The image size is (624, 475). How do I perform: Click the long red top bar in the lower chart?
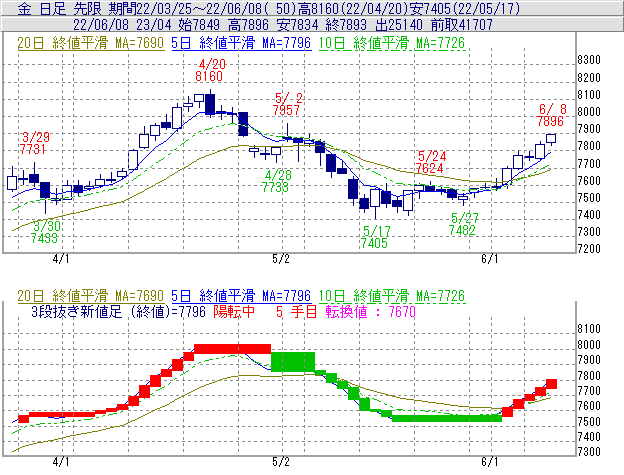[x=232, y=349]
